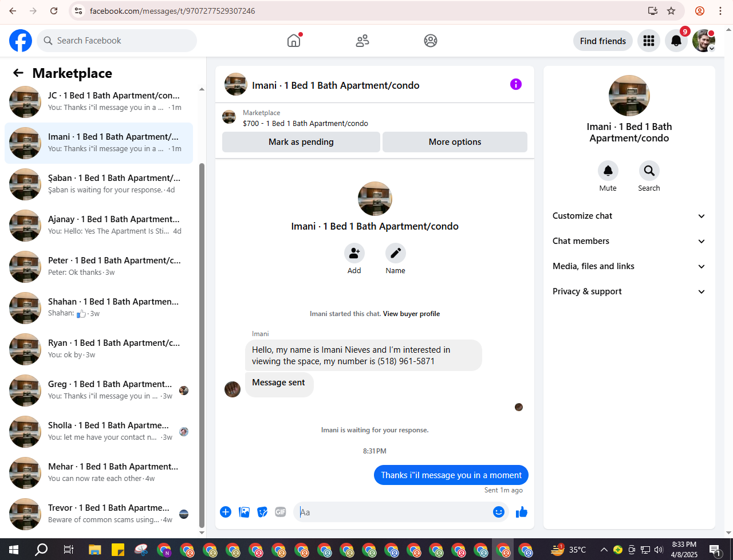Open JC conversation in list

tap(98, 102)
